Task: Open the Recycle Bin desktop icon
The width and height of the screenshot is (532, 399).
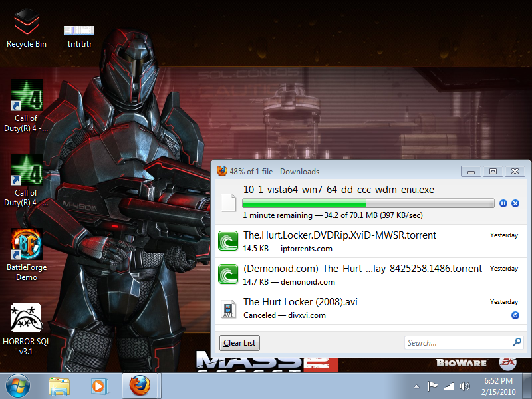Action: click(x=27, y=29)
